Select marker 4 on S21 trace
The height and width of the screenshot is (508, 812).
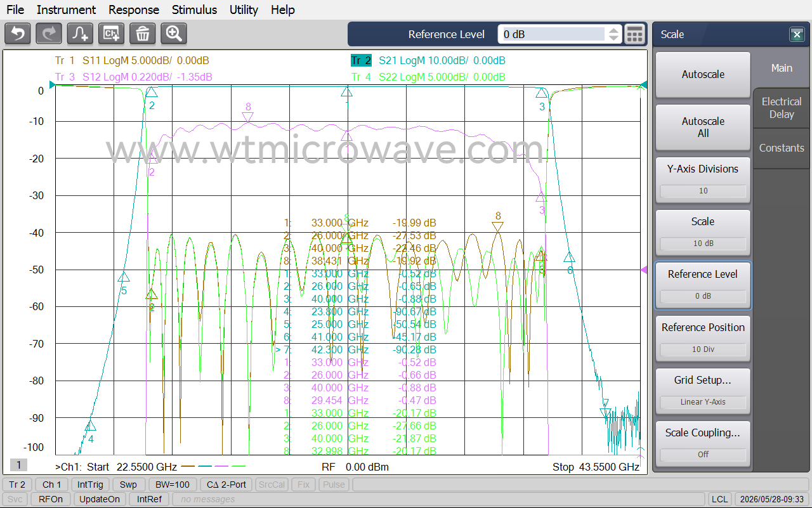(91, 426)
